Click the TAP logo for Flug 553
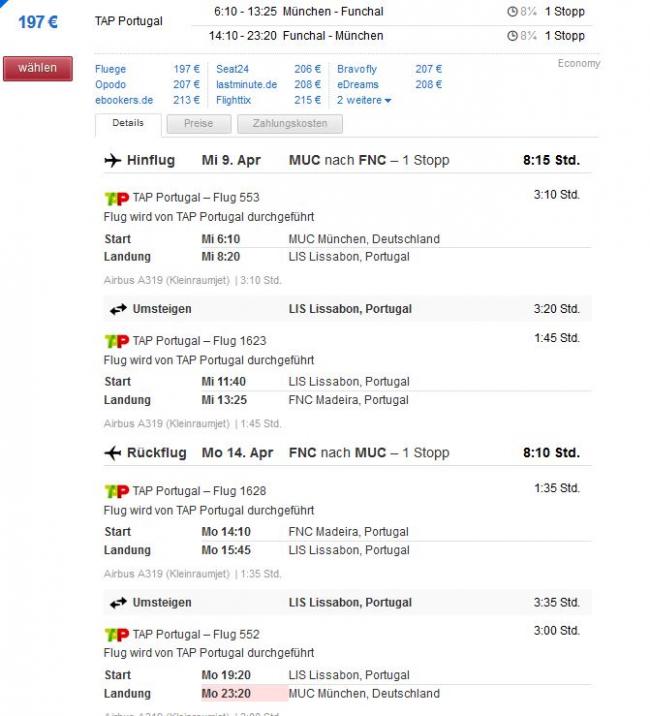Image resolution: width=650 pixels, height=716 pixels. pos(116,197)
